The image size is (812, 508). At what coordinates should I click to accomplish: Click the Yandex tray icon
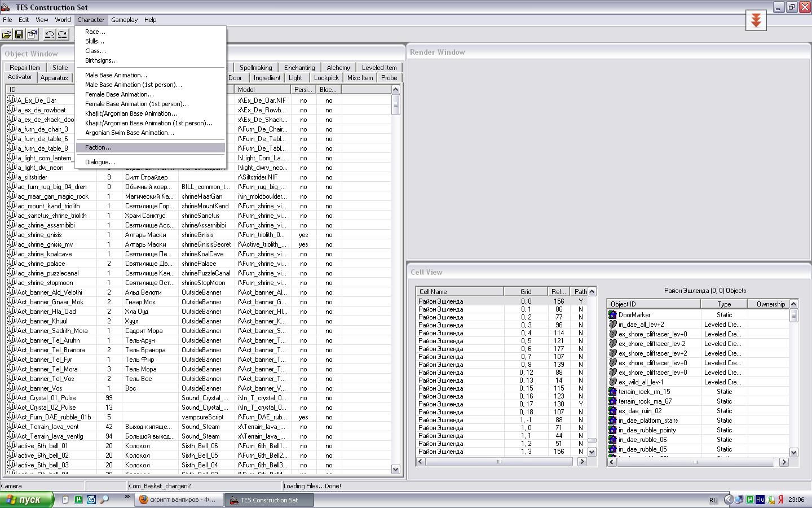[x=781, y=500]
